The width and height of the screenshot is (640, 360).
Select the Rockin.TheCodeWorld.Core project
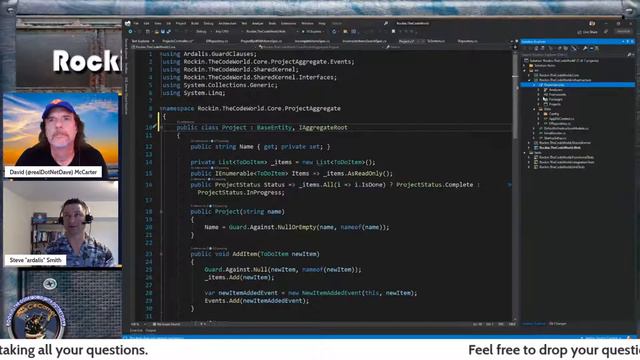(x=558, y=75)
